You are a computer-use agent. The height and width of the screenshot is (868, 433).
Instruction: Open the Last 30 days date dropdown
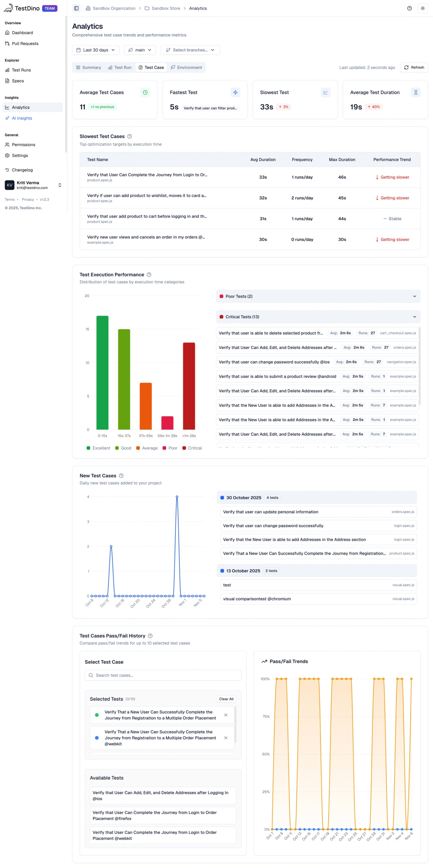point(96,50)
